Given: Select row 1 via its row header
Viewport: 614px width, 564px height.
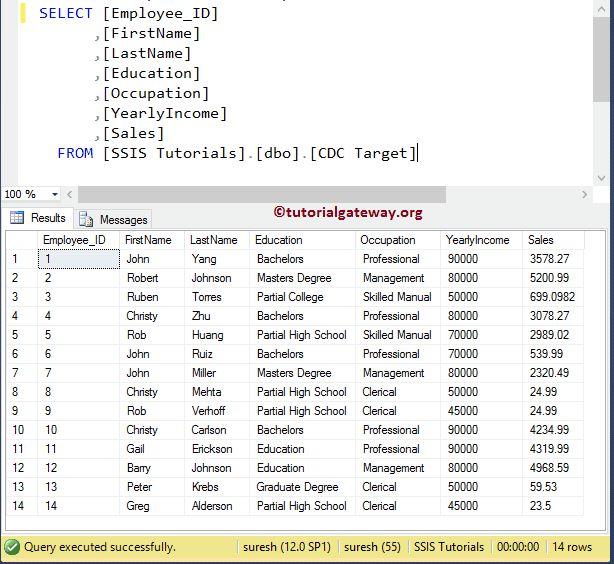Looking at the screenshot, I should coord(20,259).
